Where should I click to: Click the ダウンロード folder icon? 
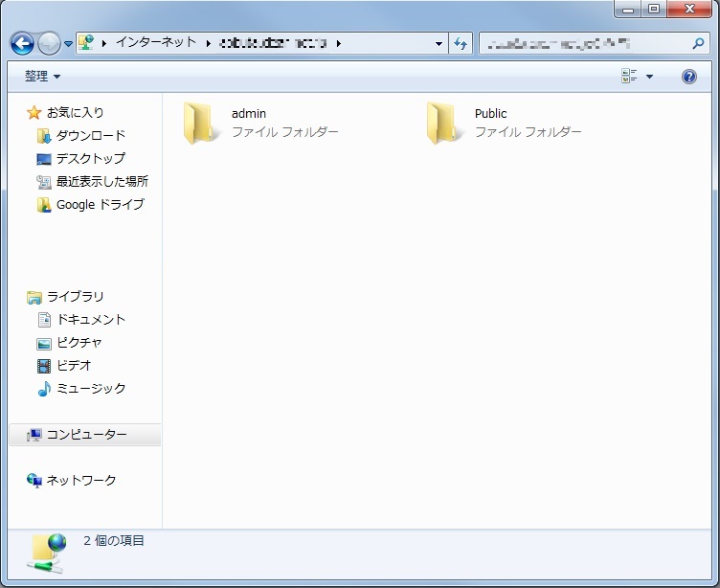point(44,136)
